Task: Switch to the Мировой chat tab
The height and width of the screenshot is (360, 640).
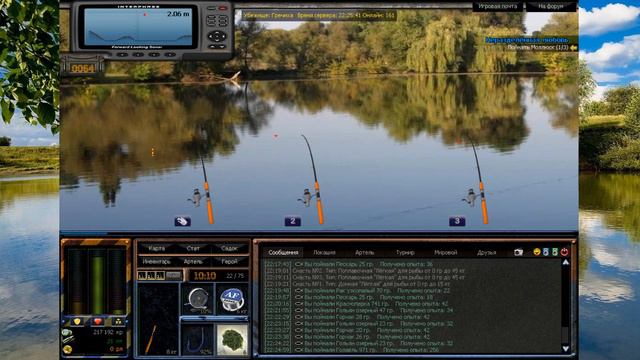Action: pos(445,253)
